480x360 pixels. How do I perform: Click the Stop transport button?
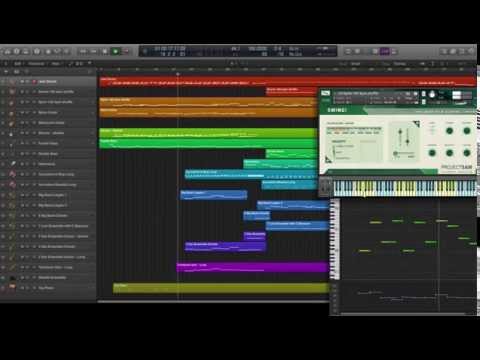[105, 51]
